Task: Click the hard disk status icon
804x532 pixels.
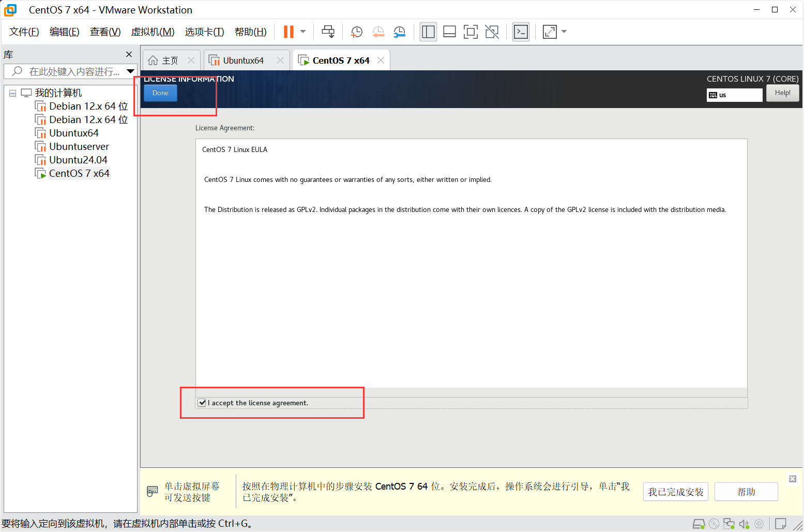Action: [699, 524]
